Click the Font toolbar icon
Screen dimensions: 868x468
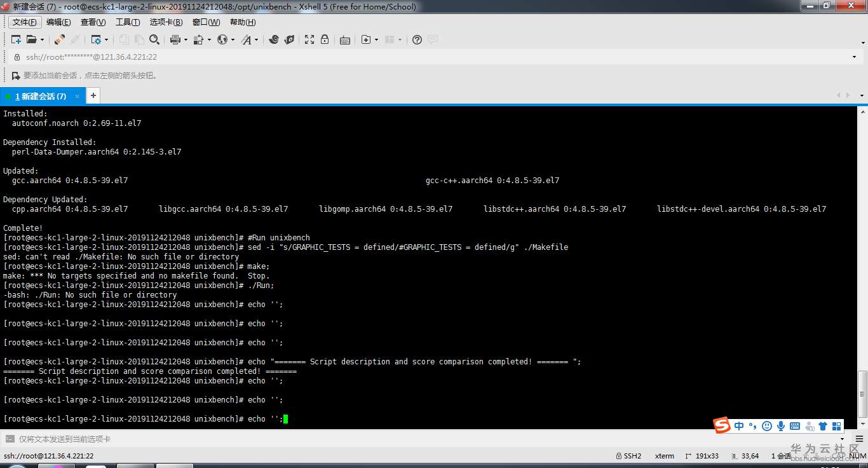pos(247,39)
